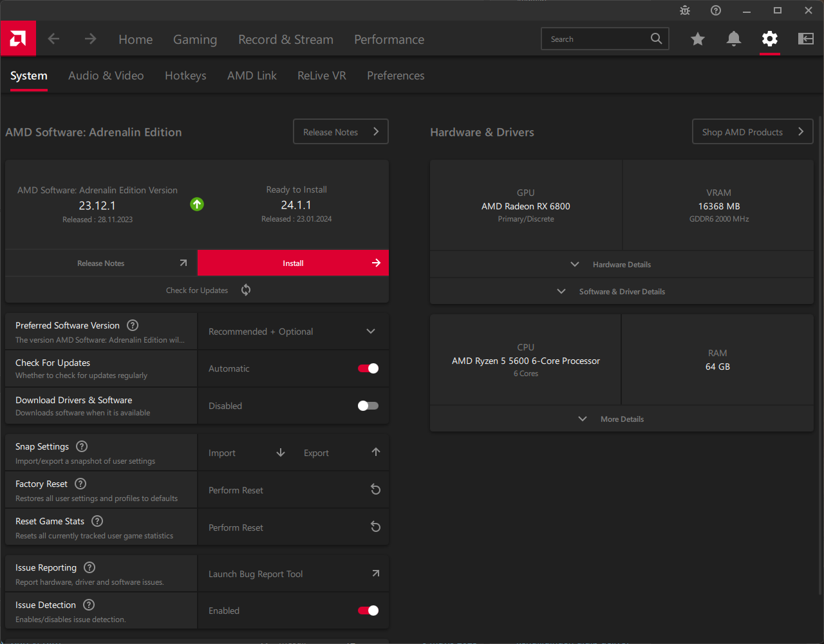This screenshot has width=824, height=644.
Task: Expand More Details under CPU
Action: (x=622, y=419)
